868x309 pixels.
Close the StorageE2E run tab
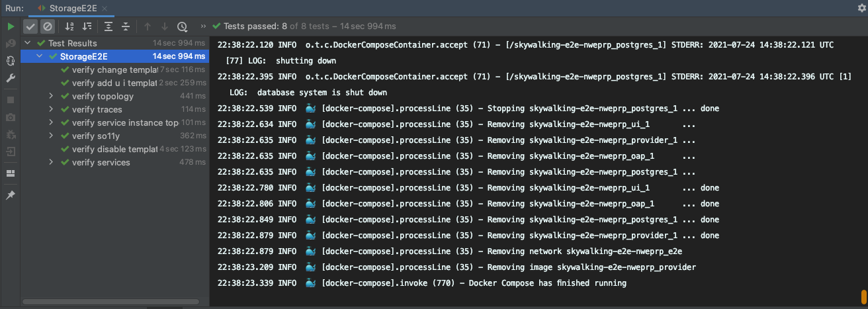tap(105, 8)
